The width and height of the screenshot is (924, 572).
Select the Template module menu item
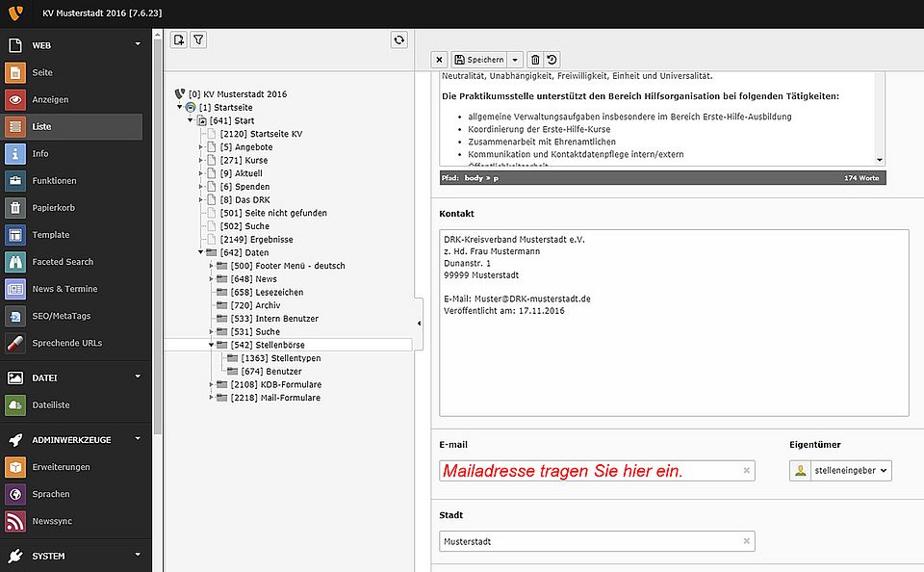50,235
